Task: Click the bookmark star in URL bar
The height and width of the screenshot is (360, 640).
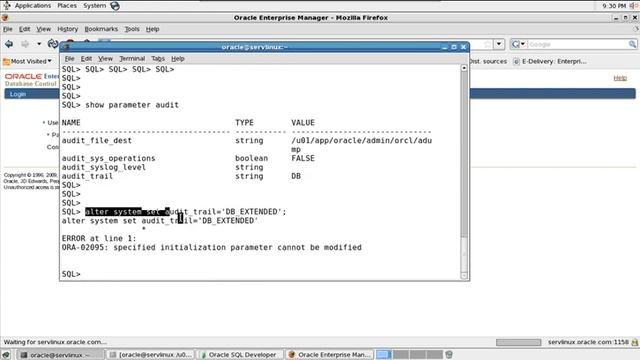Action: [488, 44]
